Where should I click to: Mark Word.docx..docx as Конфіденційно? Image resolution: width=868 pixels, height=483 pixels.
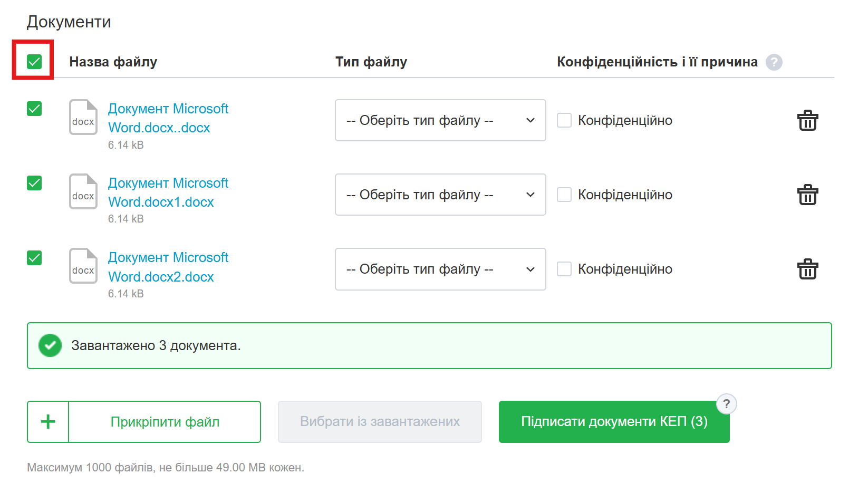(564, 120)
